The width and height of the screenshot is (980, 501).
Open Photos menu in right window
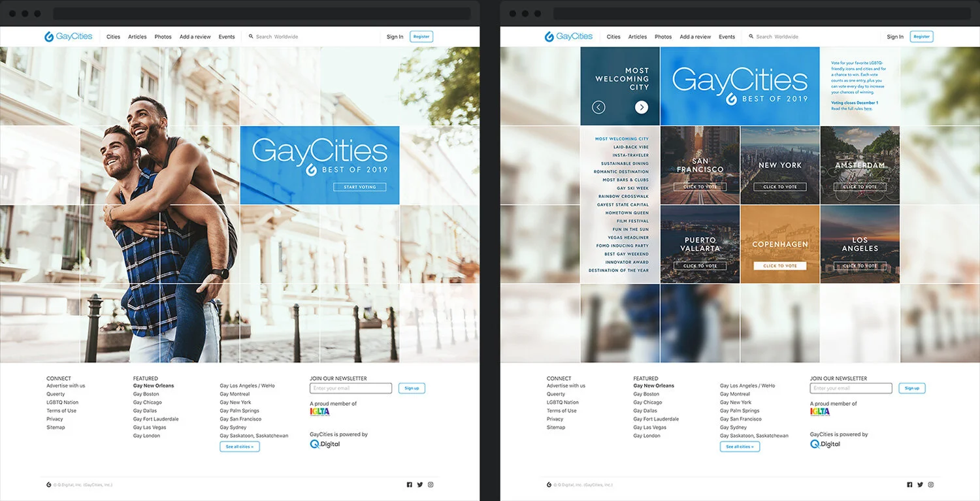[663, 37]
